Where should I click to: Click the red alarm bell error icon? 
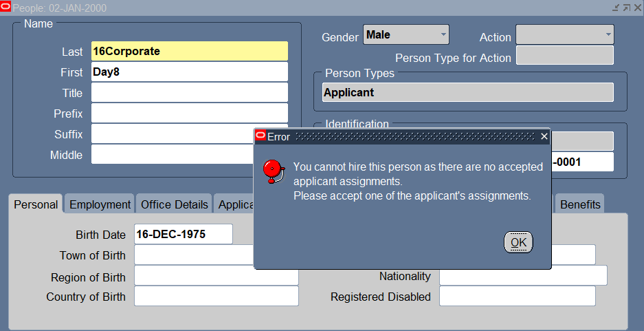pos(274,172)
